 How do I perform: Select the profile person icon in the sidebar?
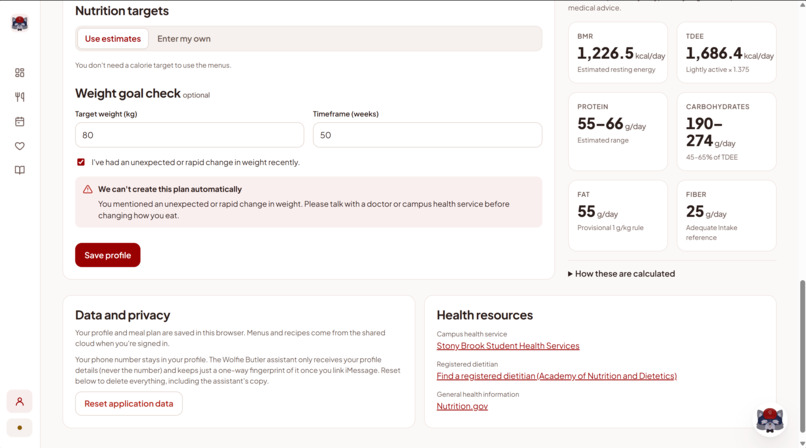[20, 401]
